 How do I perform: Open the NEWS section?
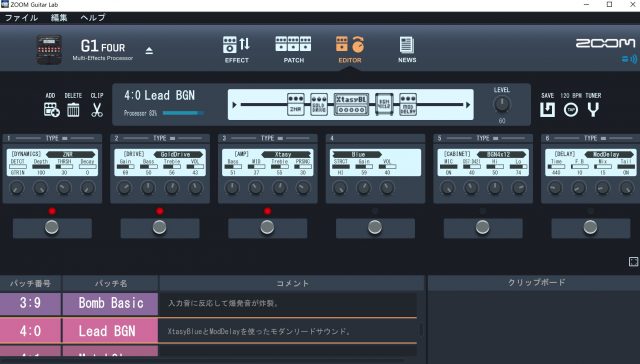407,49
